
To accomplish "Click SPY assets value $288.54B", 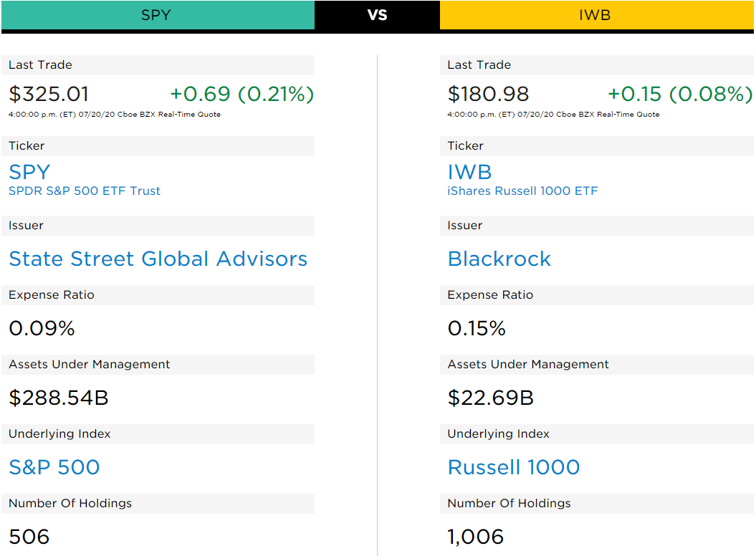I will (x=58, y=398).
